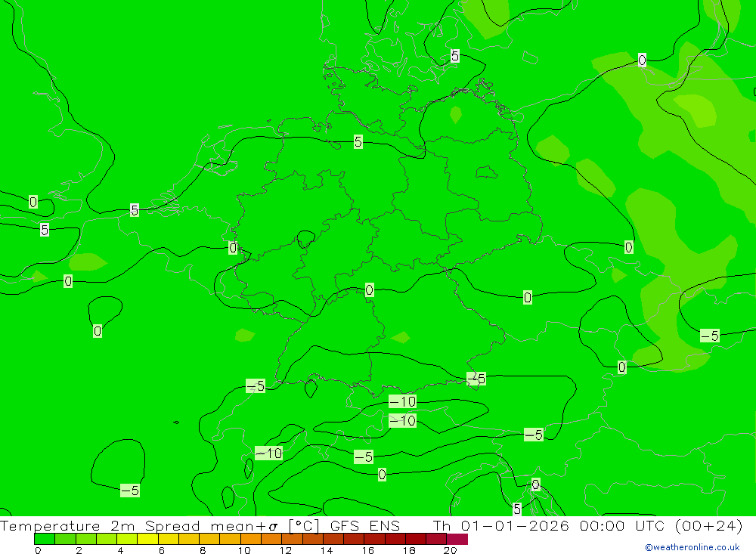Viewport: 756px width, 554px height.
Task: Click the '[°C]' unit label
Action: 304,525
